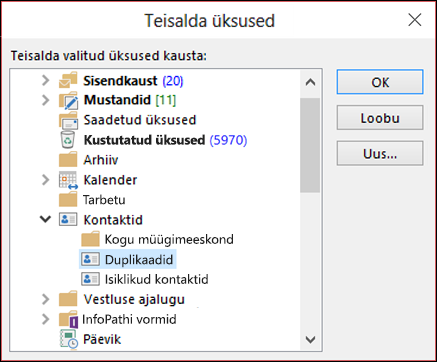Click the Sisendkaust inbox folder icon
Screen dimensions: 437x362
68,80
